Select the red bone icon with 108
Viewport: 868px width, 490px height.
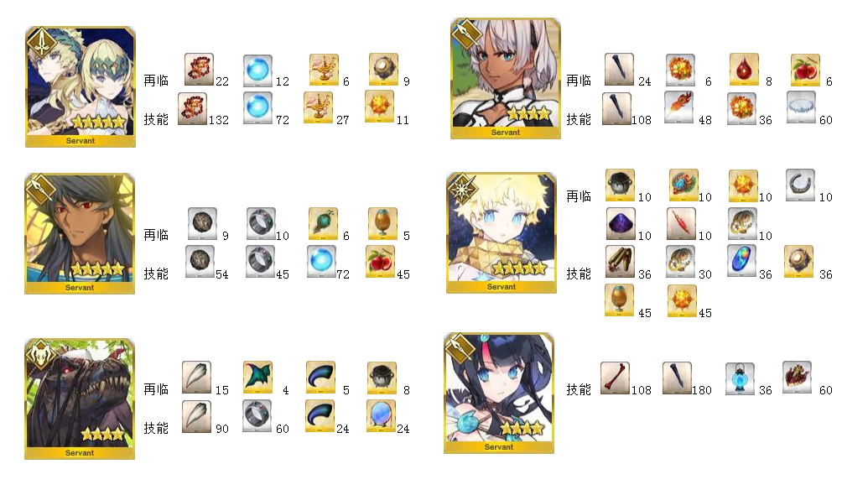[615, 378]
